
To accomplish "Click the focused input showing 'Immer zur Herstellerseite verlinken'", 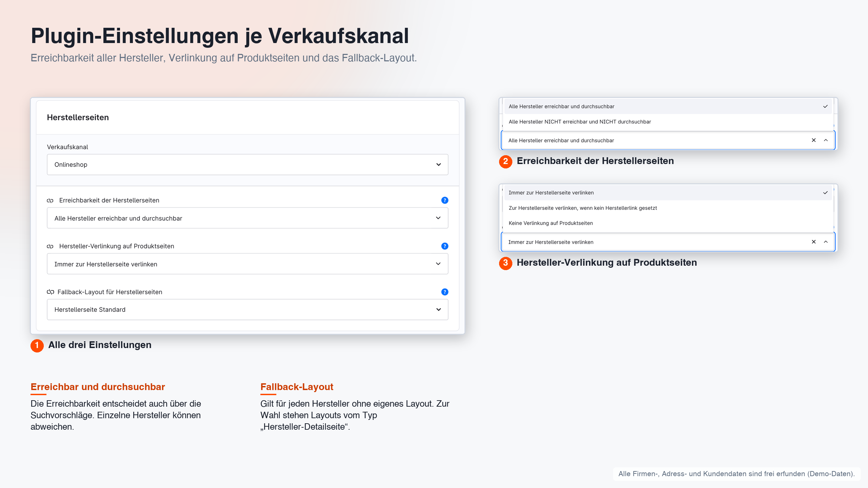I will coord(667,242).
